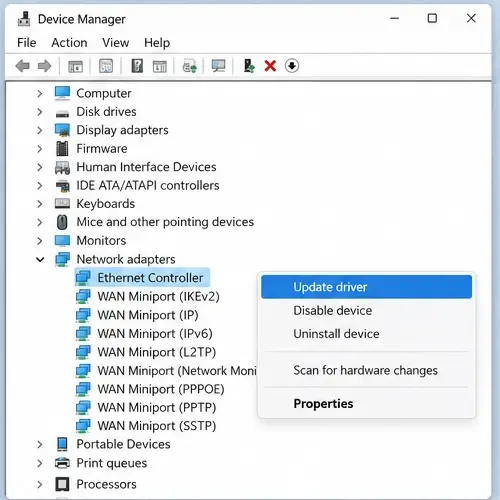Open the Help menu
Viewport: 500px width, 500px height.
pos(157,43)
